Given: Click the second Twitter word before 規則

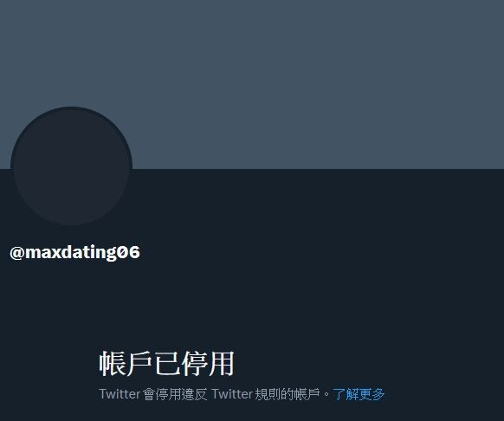Looking at the screenshot, I should click(232, 394).
